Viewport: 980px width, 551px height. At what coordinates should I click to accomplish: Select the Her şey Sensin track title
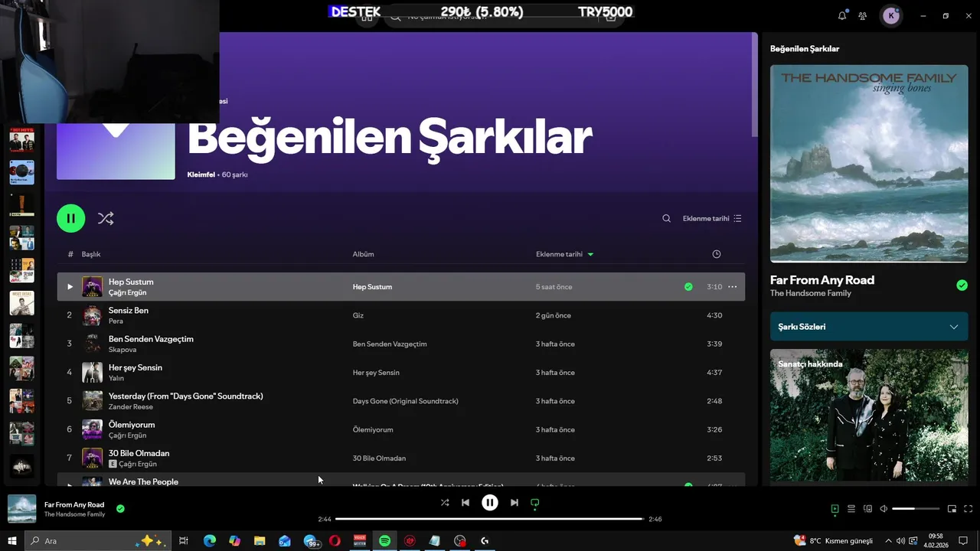coord(135,367)
